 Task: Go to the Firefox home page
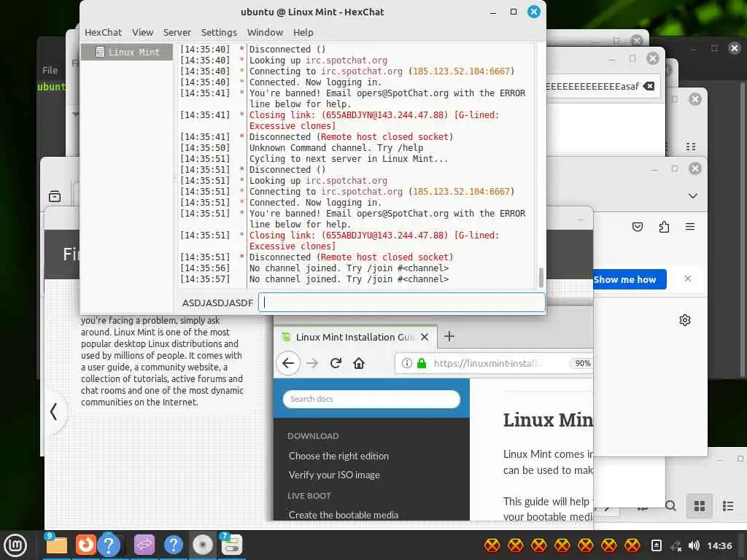(359, 363)
